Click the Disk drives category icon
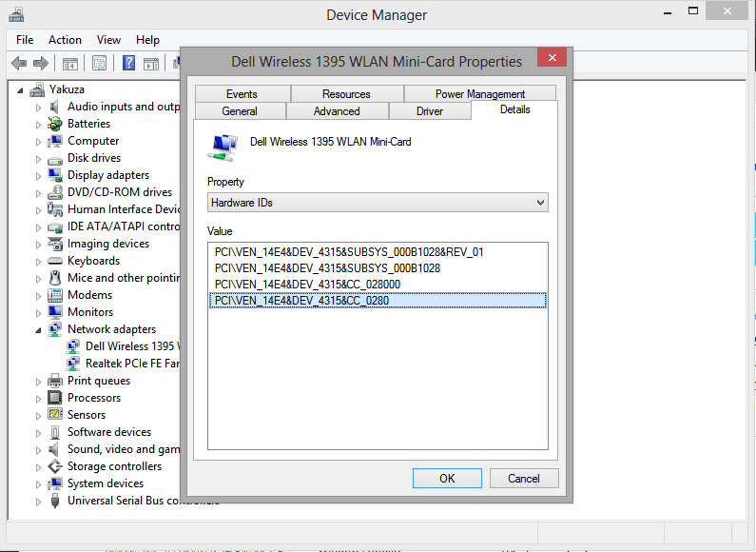Screen dimensions: 756x552 55,159
